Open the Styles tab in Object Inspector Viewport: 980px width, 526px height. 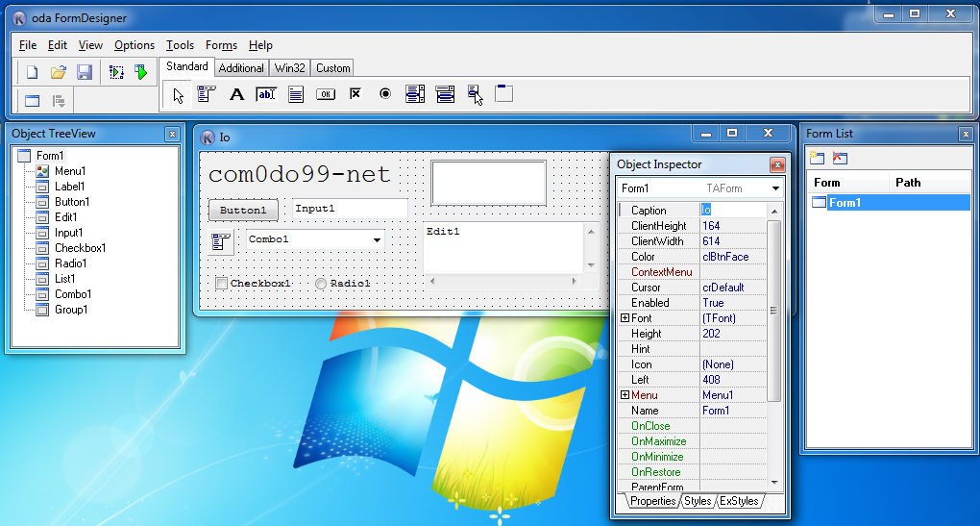(x=698, y=501)
